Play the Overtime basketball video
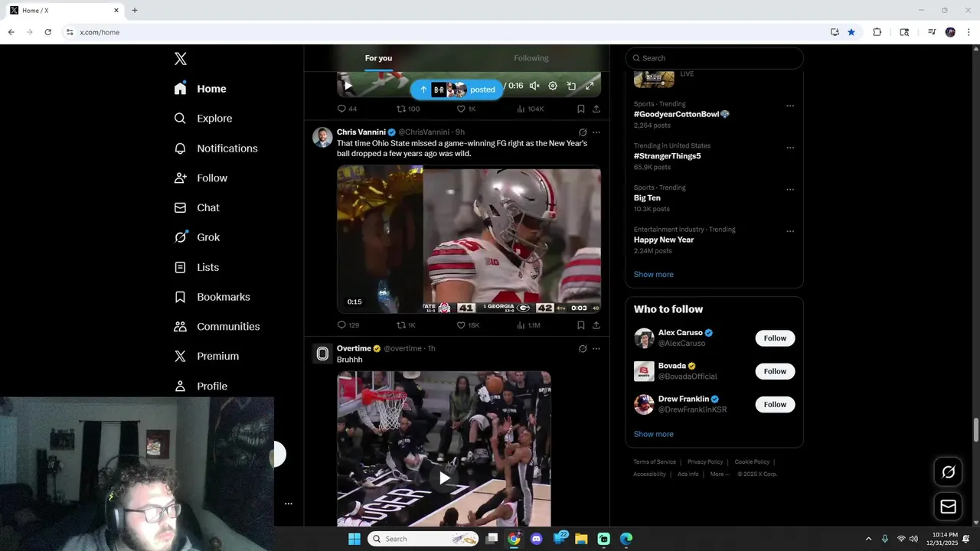 pos(444,478)
